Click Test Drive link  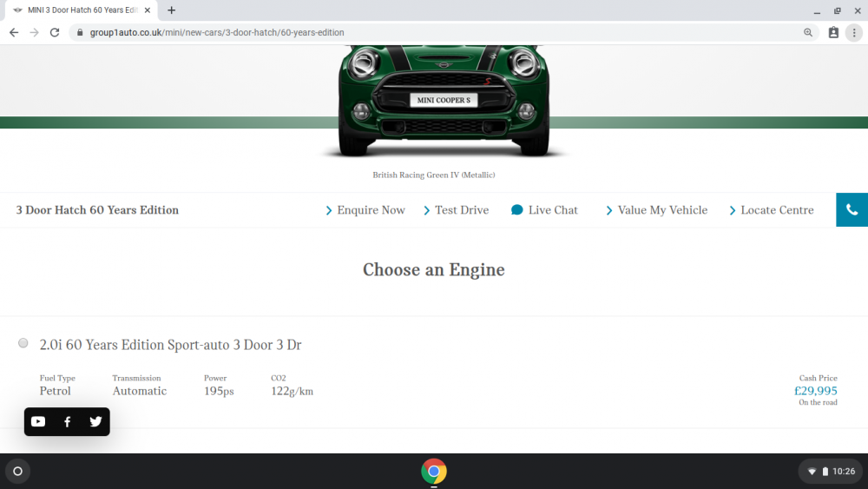tap(462, 210)
